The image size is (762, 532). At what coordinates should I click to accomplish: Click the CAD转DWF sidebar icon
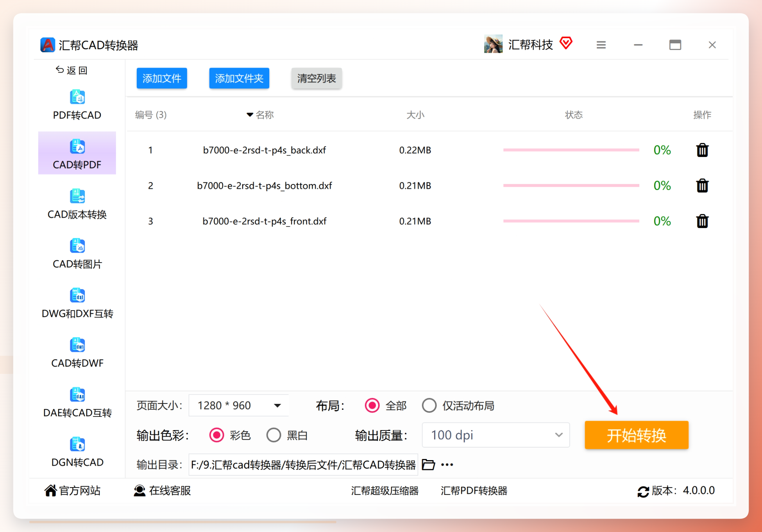point(77,345)
